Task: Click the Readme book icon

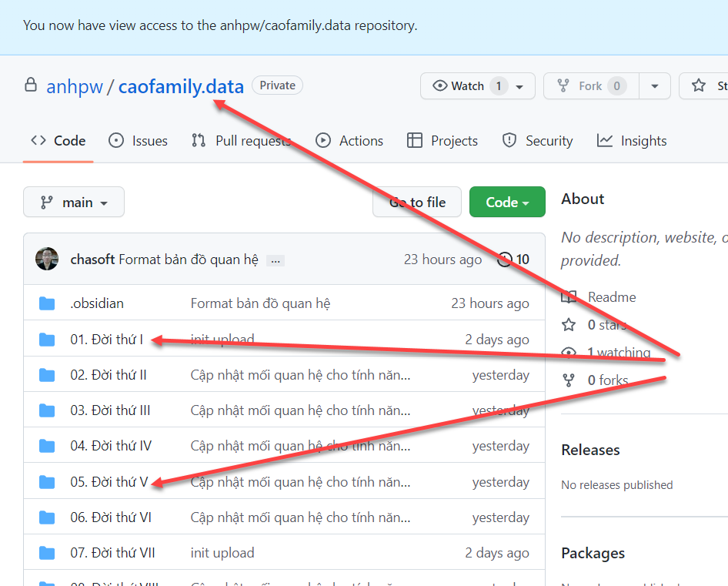Action: [x=569, y=297]
